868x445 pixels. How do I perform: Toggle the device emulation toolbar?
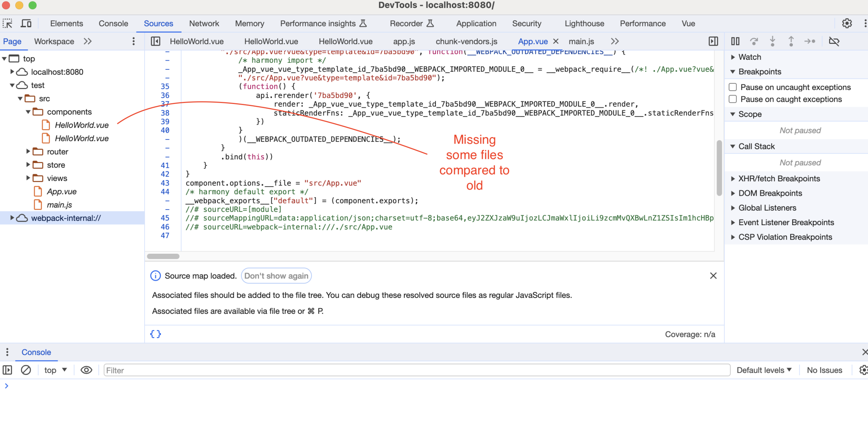tap(26, 23)
